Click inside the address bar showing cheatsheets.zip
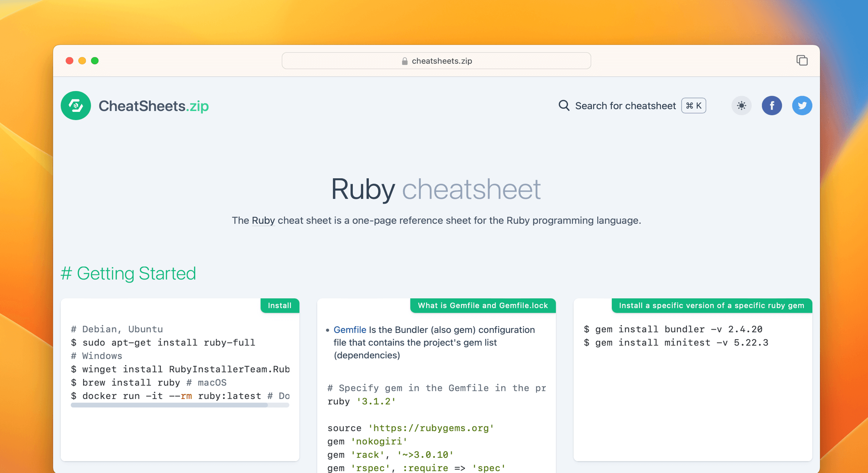Viewport: 868px width, 473px height. 436,61
